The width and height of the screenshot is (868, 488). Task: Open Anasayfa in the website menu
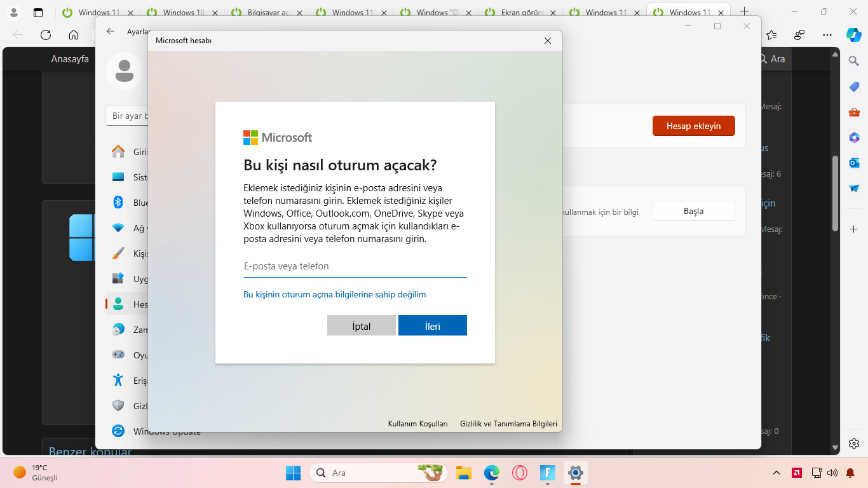point(70,59)
